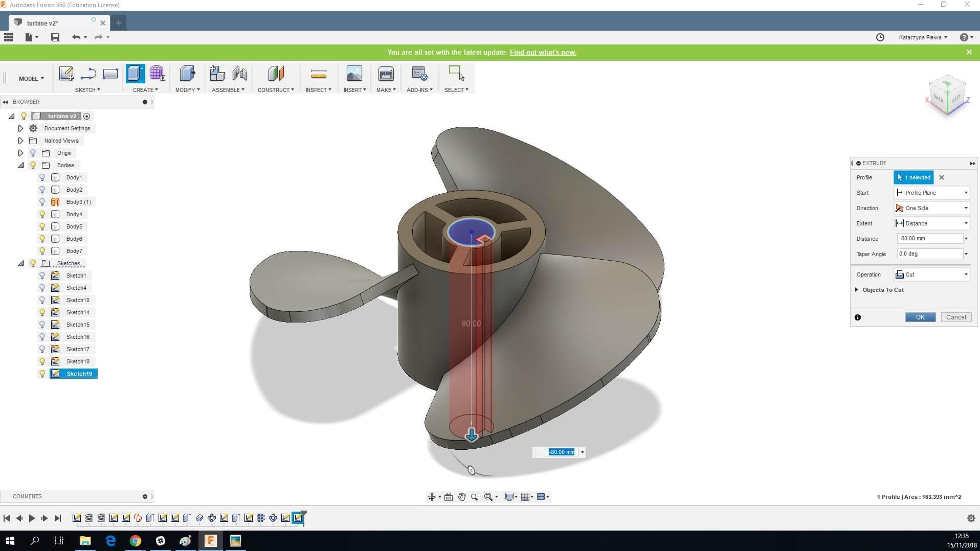Toggle Origin folder visibility lightbulb
This screenshot has width=980, height=551.
[x=33, y=153]
